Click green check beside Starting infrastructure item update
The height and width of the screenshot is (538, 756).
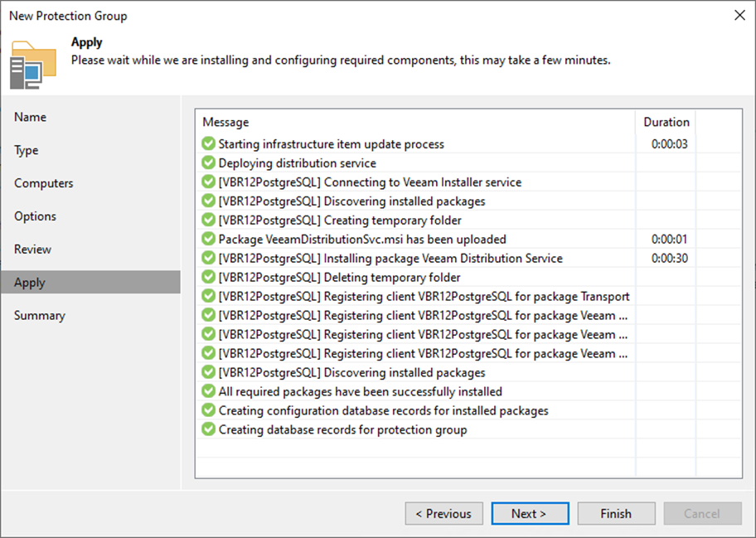pyautogui.click(x=209, y=144)
